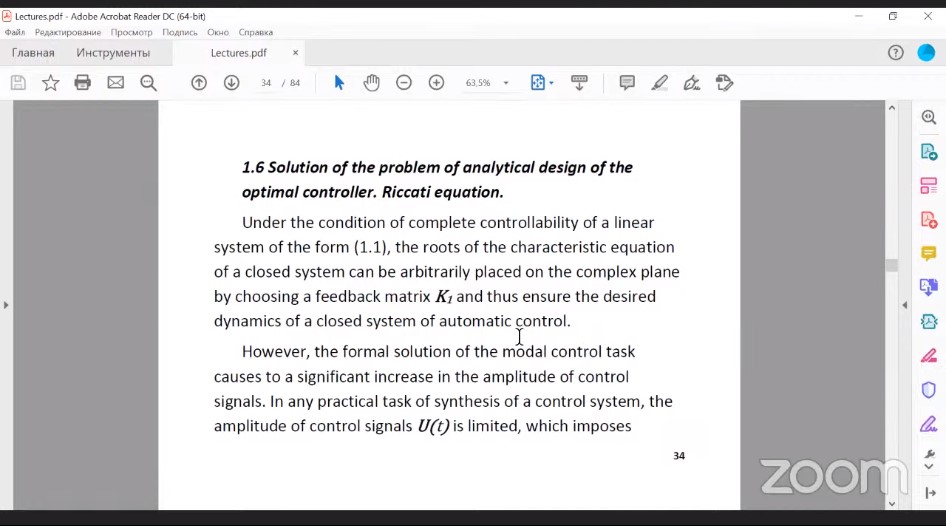Screen dimensions: 946x526
Task: Open yellow Comment tool in sidebar
Action: pos(929,253)
